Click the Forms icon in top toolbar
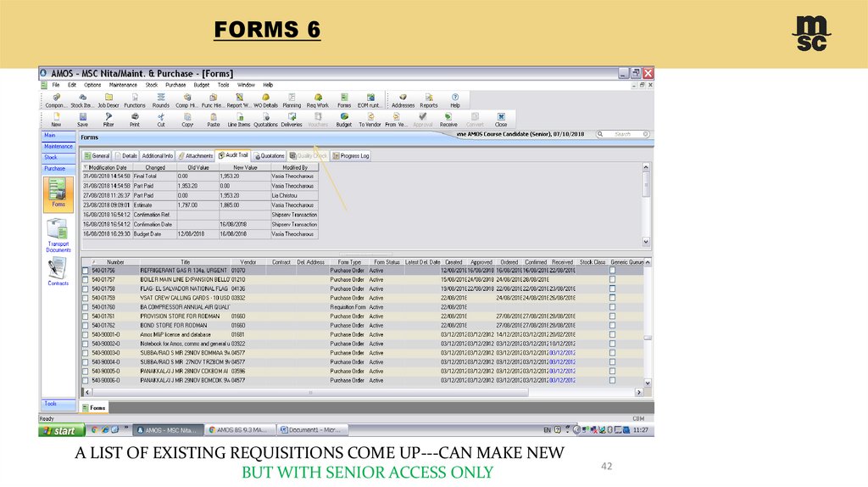Viewport: 868px width, 487px height. 344,100
